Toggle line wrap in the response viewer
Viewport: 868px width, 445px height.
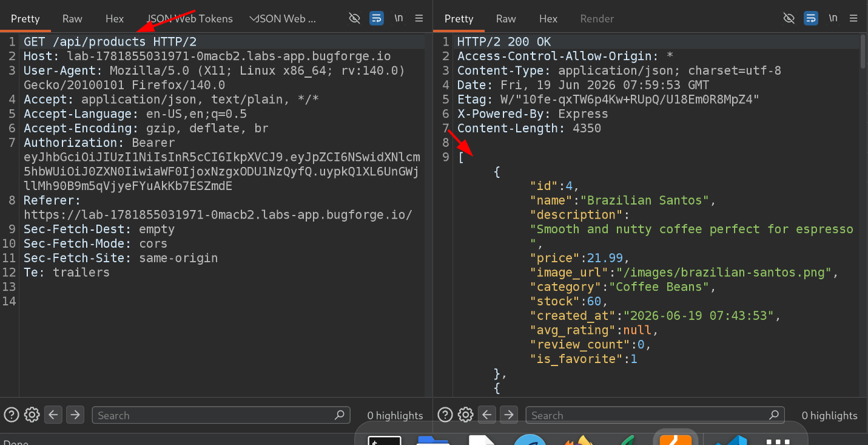[811, 18]
